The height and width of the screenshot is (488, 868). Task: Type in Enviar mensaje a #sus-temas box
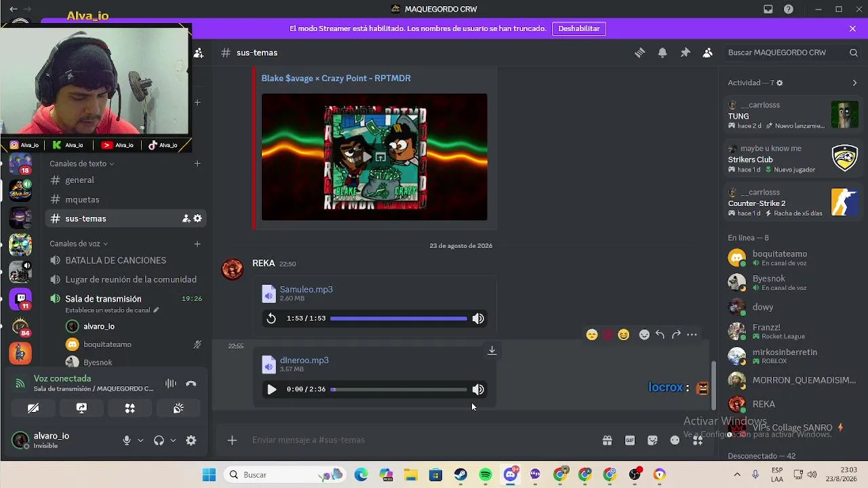coord(420,441)
